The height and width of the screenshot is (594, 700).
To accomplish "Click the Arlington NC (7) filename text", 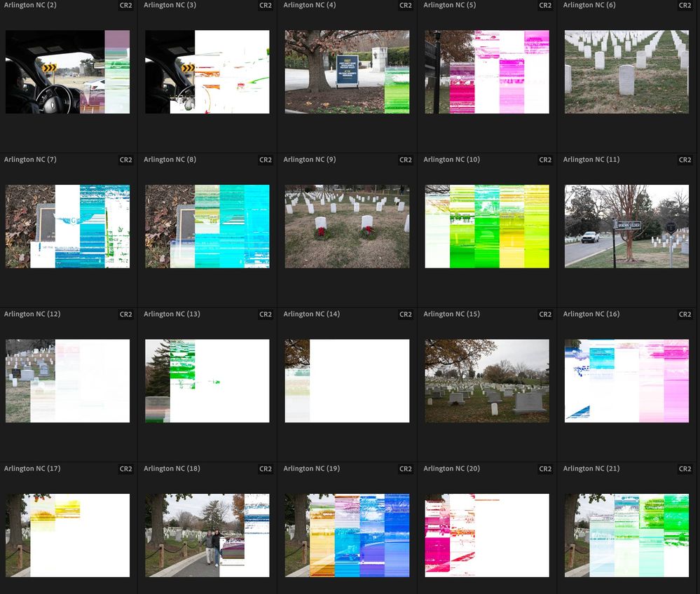I will tap(29, 160).
